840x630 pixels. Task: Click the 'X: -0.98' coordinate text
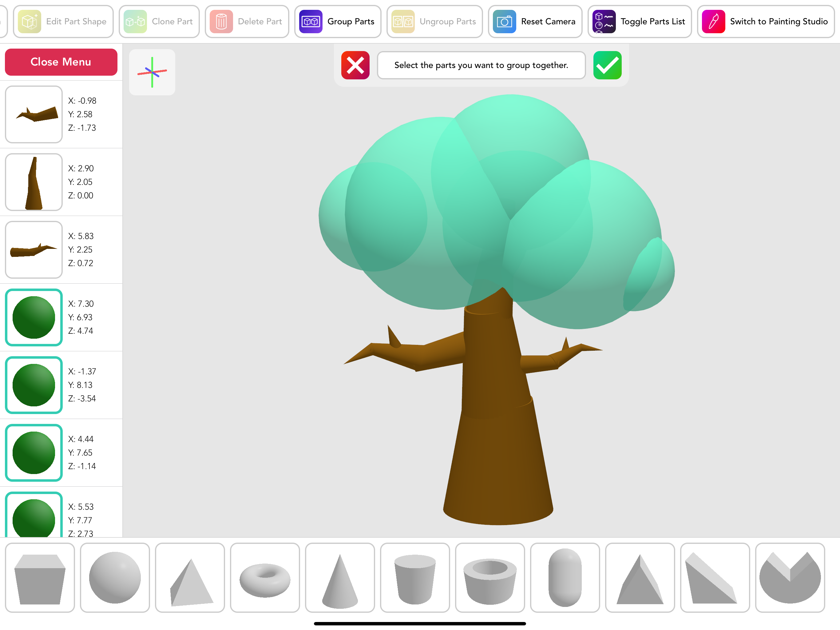(x=82, y=101)
